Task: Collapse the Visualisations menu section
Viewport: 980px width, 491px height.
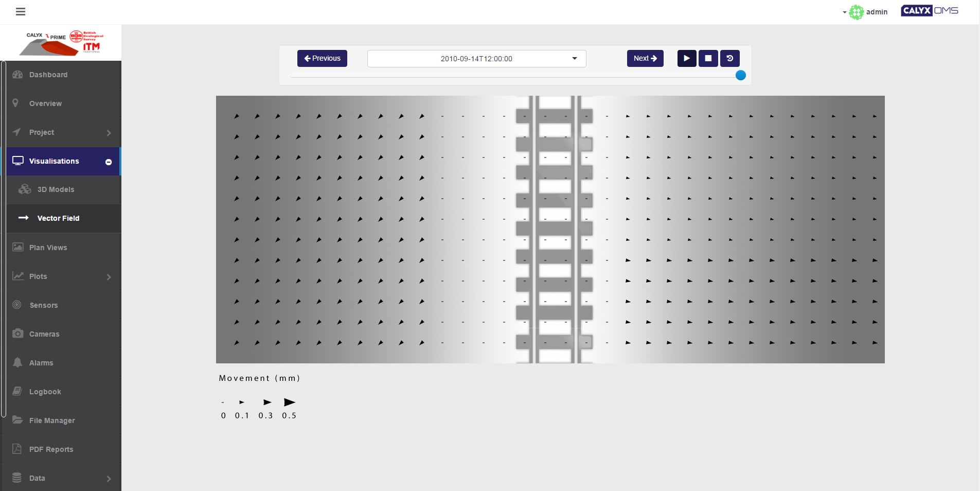Action: (109, 162)
